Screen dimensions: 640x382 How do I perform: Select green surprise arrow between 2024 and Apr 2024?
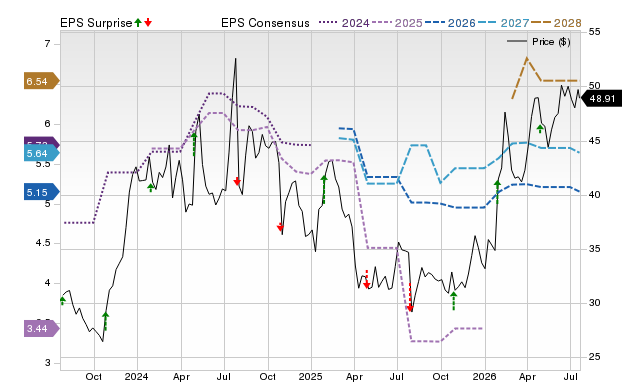point(151,188)
